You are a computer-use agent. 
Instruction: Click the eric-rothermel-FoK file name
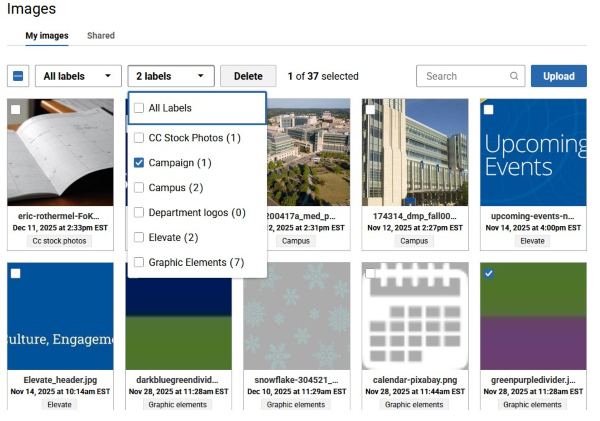(59, 216)
